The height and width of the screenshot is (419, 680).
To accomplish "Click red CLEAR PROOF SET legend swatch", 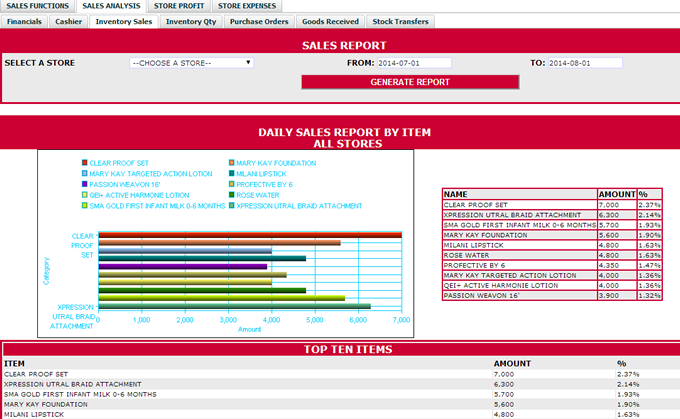I will [85, 163].
